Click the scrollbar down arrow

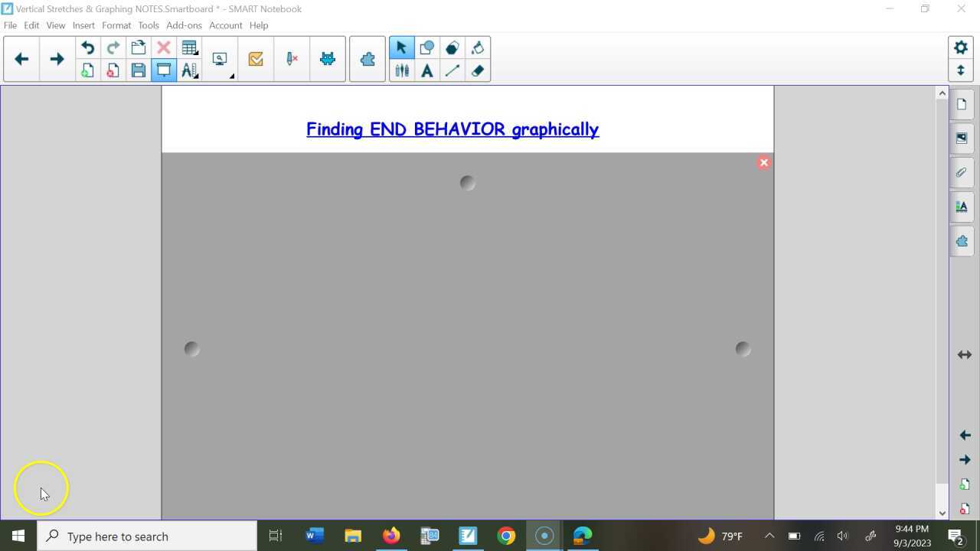point(942,512)
